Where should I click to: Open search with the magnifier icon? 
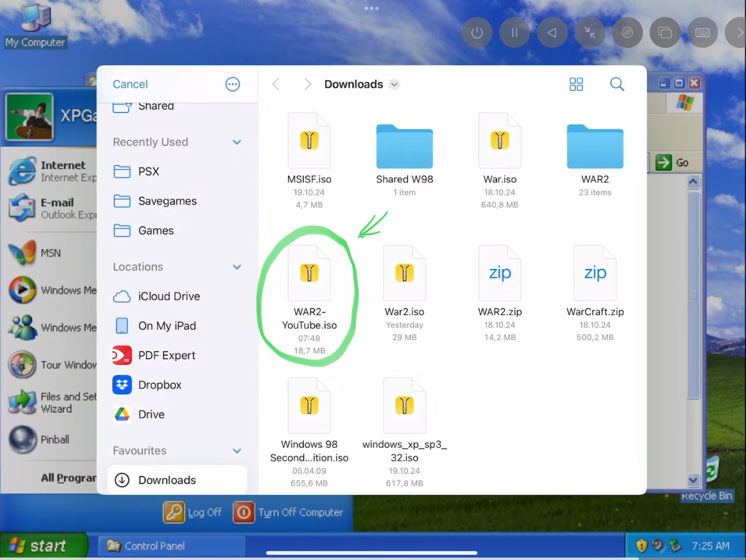(617, 84)
